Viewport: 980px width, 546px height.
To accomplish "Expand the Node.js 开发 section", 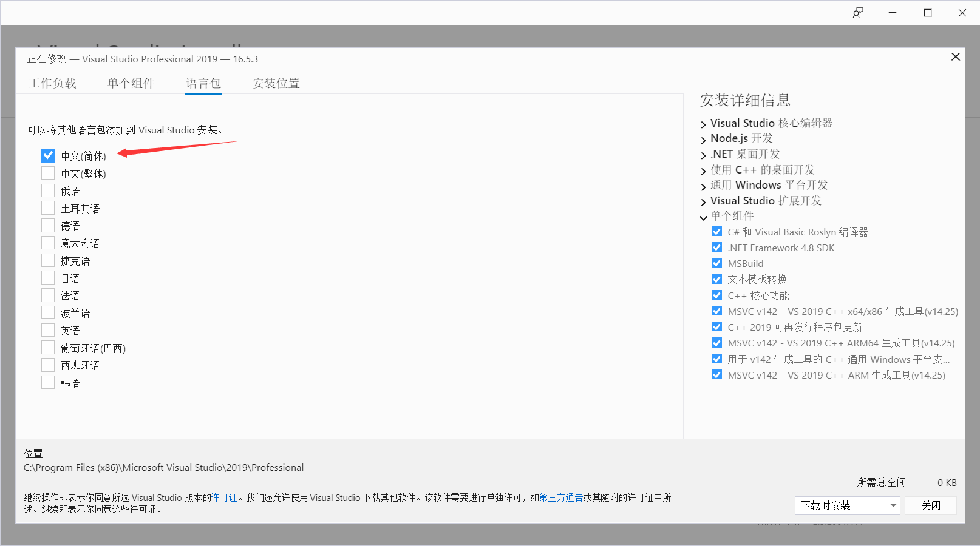I will click(x=703, y=138).
